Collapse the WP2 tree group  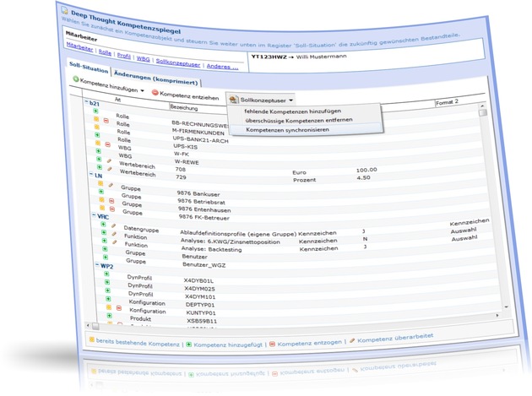tap(96, 266)
